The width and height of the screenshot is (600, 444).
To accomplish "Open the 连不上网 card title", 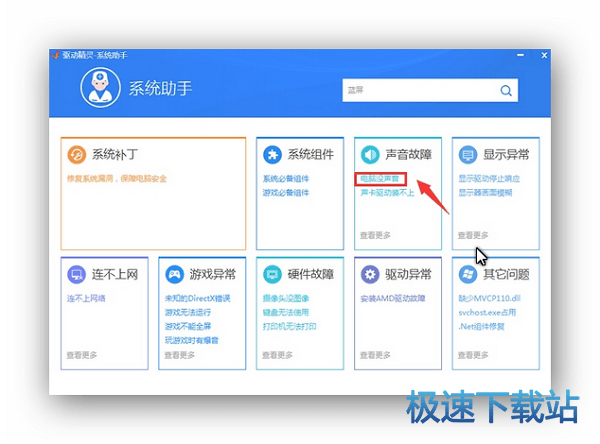I will click(x=115, y=274).
